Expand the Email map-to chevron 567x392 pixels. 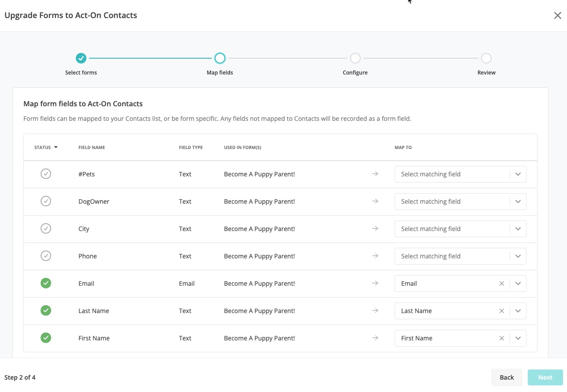point(518,284)
